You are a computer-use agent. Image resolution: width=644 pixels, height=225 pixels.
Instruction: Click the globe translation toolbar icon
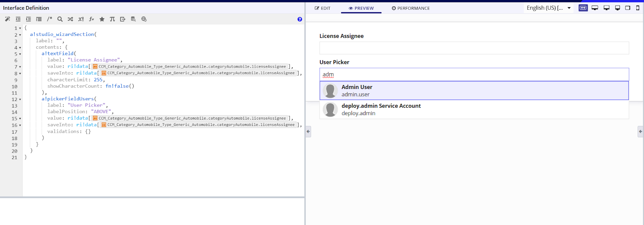pos(144,19)
